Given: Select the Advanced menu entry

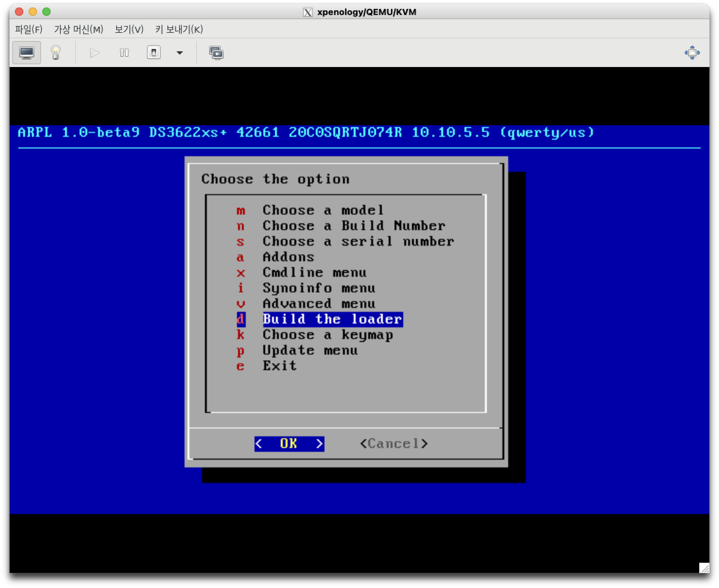Looking at the screenshot, I should [318, 304].
